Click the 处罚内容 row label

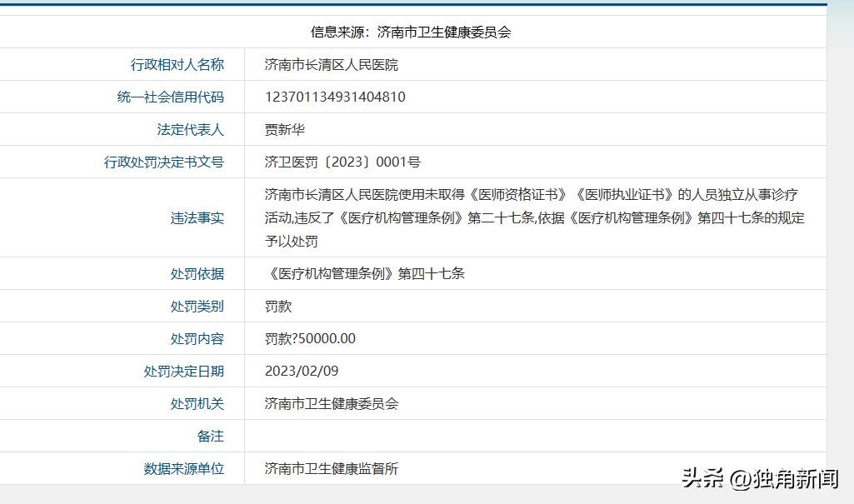tap(197, 338)
